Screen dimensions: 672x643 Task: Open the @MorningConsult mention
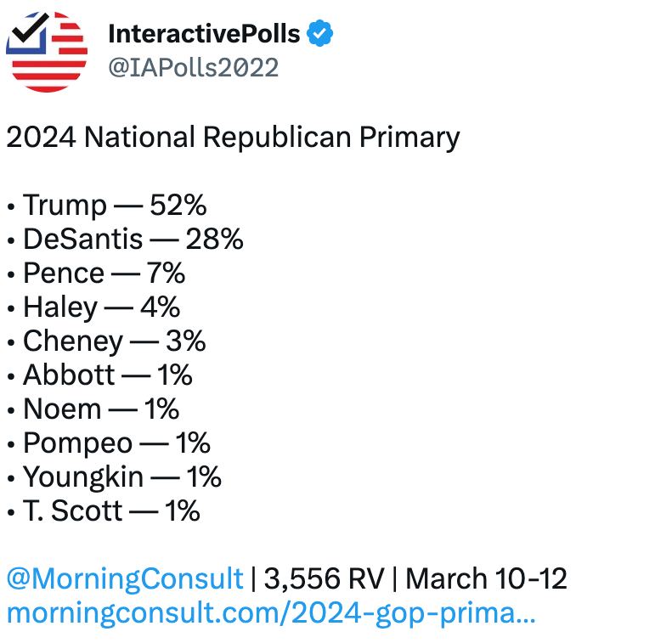pyautogui.click(x=125, y=578)
